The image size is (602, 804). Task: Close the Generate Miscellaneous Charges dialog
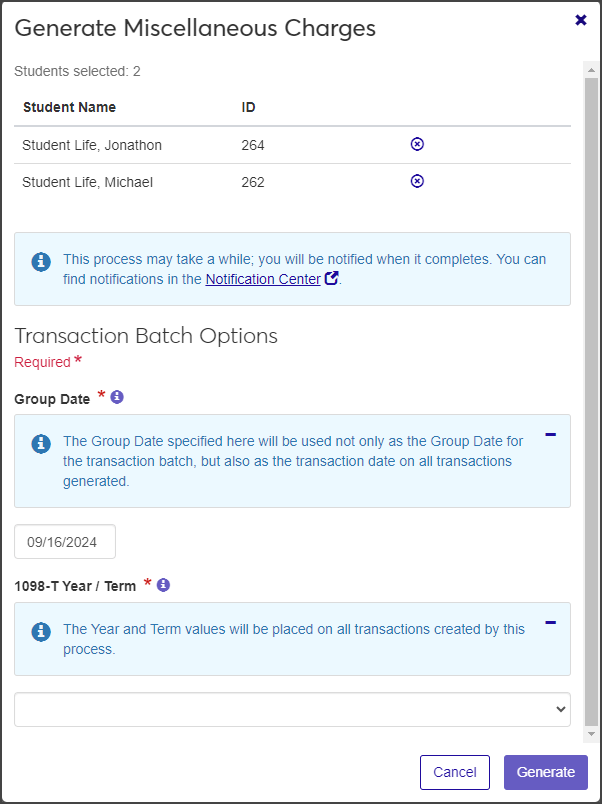click(x=581, y=20)
